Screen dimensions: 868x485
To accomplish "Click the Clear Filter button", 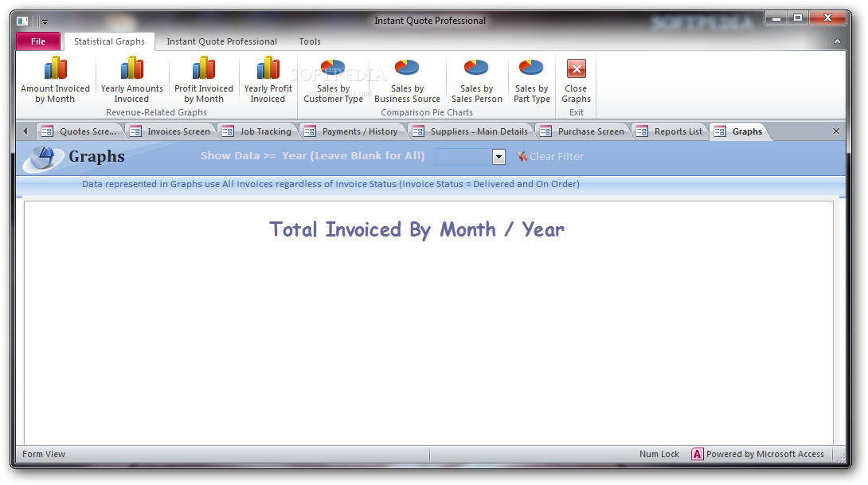I will (x=550, y=157).
